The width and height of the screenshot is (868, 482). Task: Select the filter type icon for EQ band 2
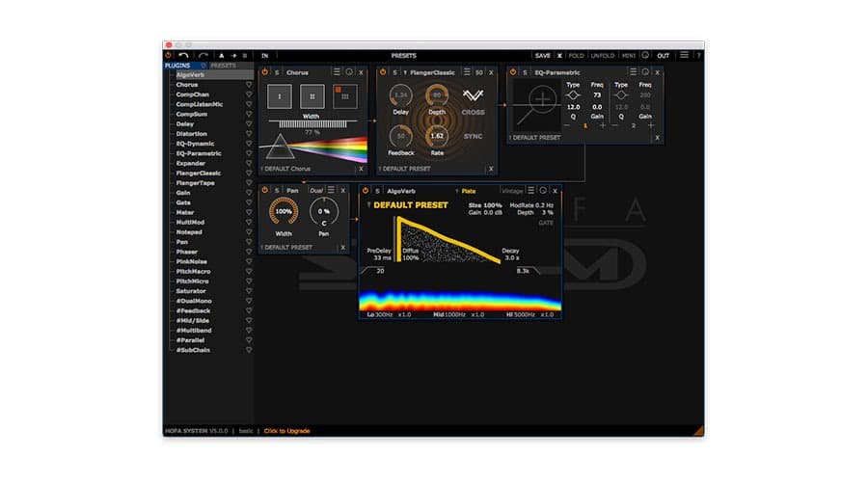[x=621, y=95]
